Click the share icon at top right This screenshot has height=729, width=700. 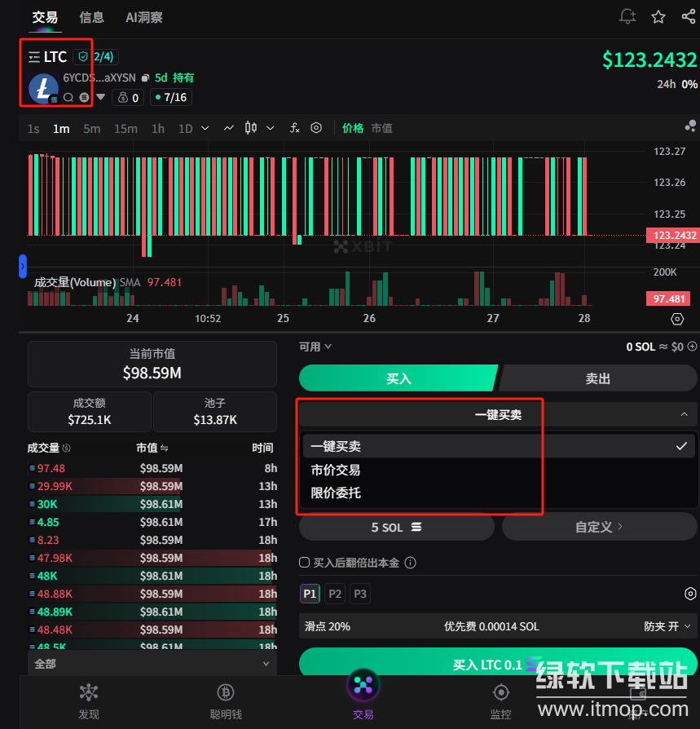click(x=688, y=17)
